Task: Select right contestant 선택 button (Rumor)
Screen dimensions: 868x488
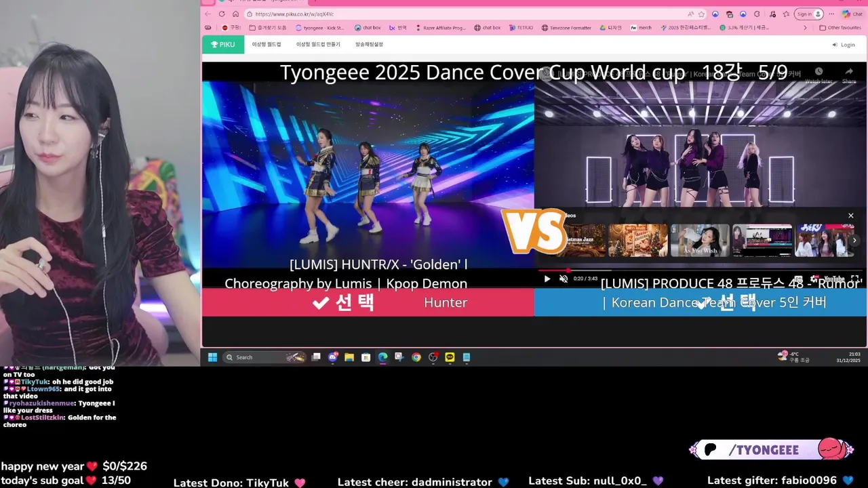Action: click(701, 302)
